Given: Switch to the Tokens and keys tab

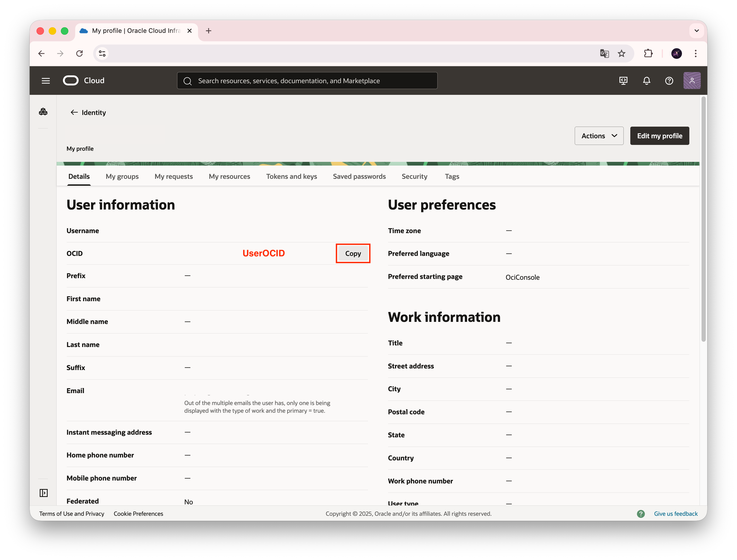Looking at the screenshot, I should pos(291,176).
